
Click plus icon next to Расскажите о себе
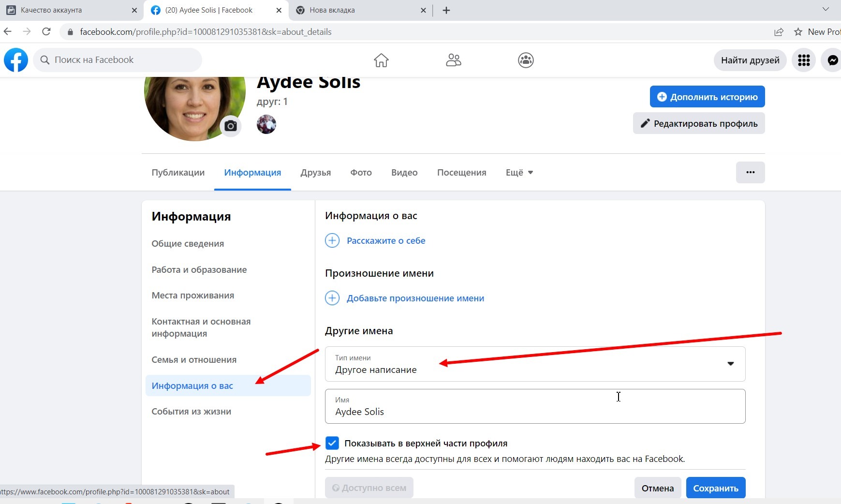332,240
